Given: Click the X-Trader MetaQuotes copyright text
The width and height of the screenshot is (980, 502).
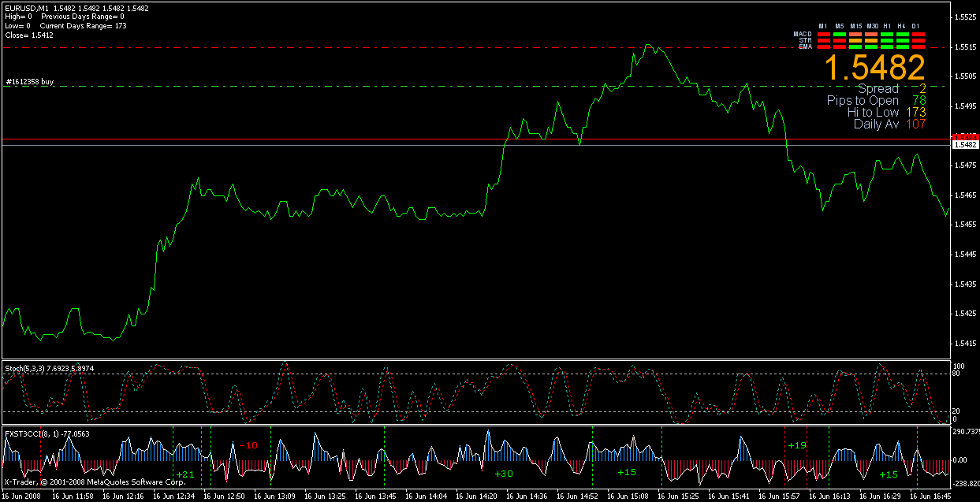Looking at the screenshot, I should click(x=95, y=482).
